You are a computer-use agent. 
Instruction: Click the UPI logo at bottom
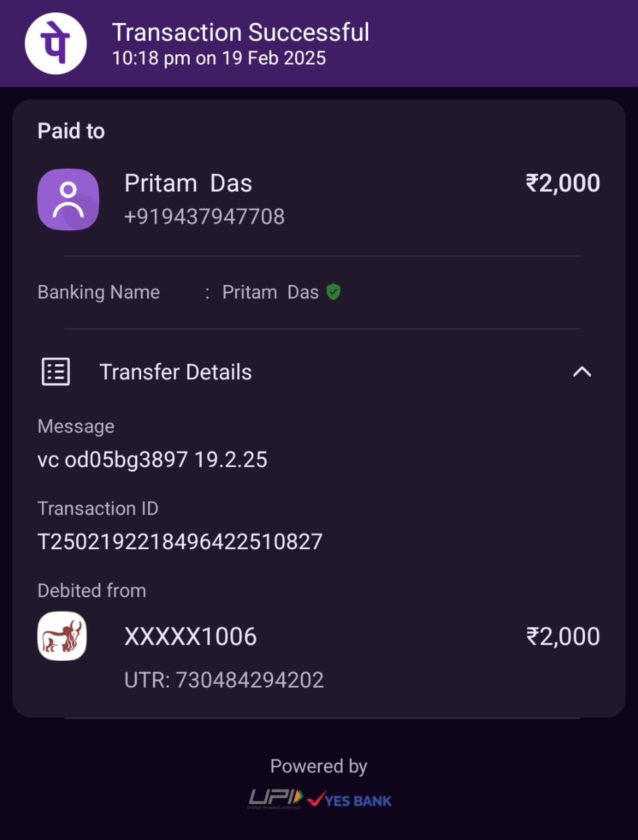point(275,799)
